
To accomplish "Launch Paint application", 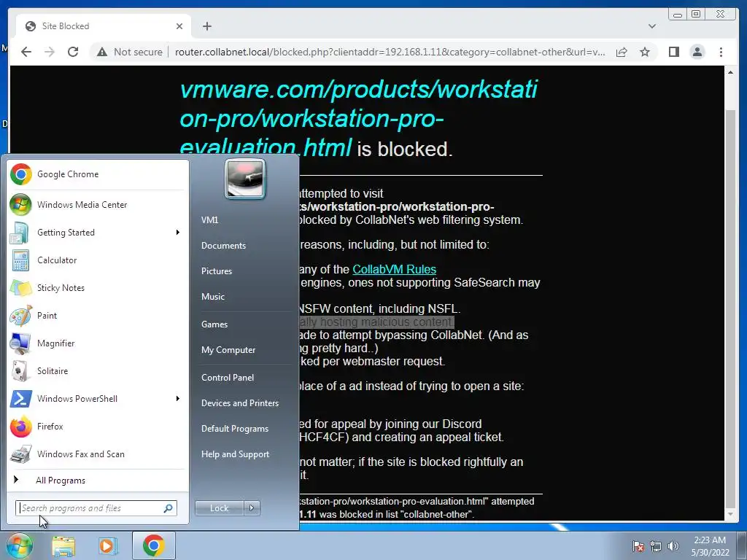I will [x=97, y=315].
